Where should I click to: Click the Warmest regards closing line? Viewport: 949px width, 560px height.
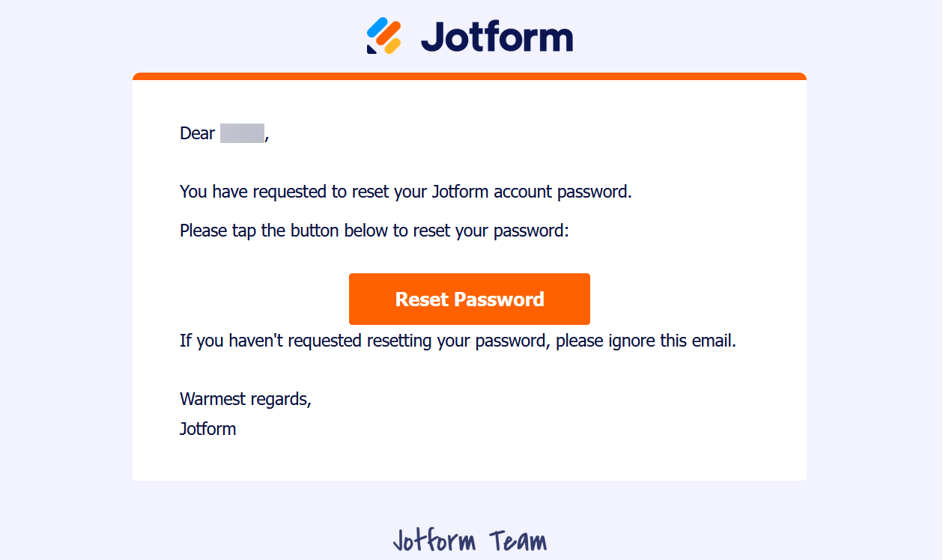click(x=245, y=399)
